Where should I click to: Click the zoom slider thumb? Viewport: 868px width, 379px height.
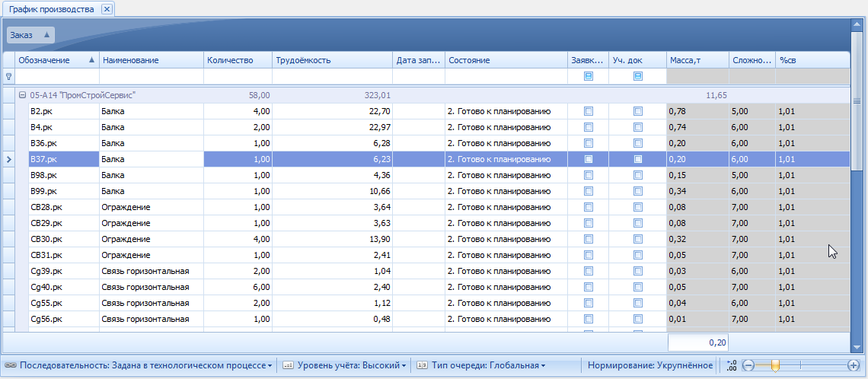(775, 365)
